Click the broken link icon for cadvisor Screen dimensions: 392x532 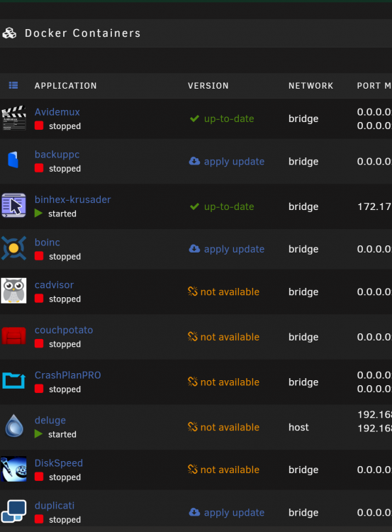193,291
